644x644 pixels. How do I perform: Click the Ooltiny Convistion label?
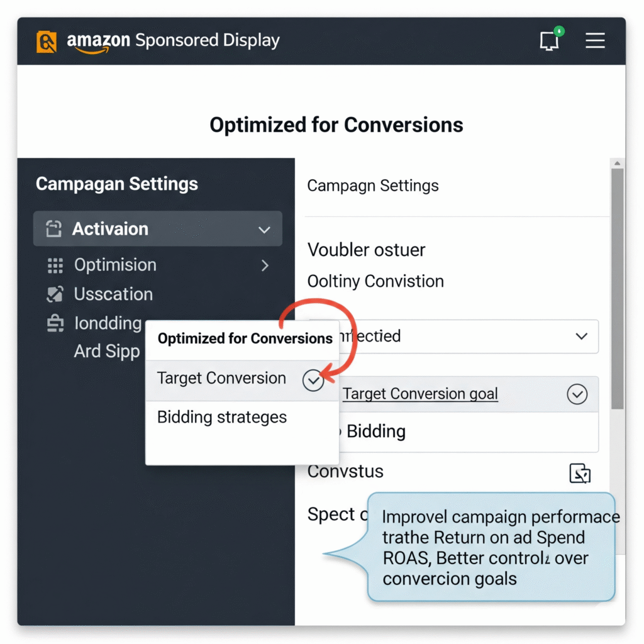click(x=375, y=282)
